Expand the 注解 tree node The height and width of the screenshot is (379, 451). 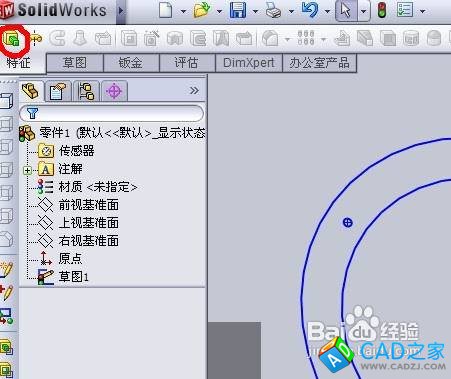pos(27,171)
